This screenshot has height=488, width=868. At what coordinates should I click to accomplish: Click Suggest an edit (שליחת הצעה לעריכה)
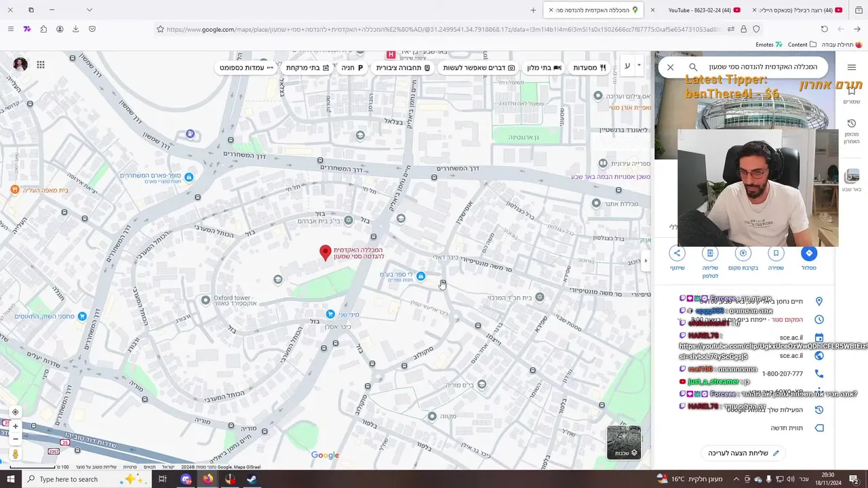coord(743,453)
